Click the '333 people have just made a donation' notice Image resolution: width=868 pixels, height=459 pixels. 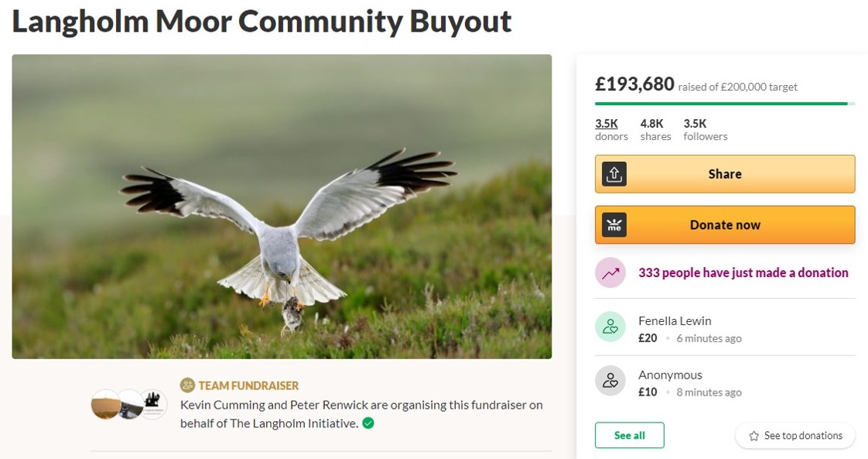(x=743, y=272)
